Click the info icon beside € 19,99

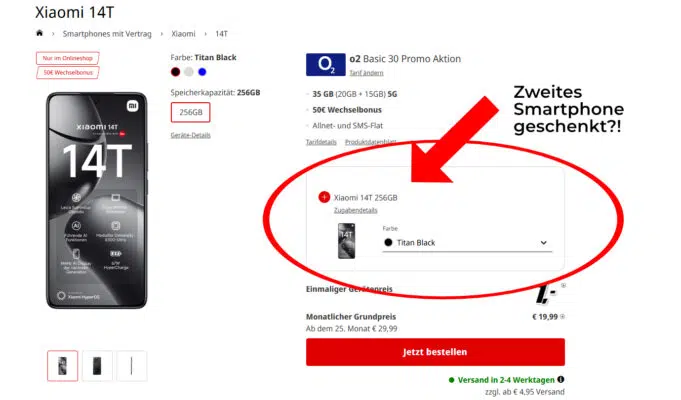pyautogui.click(x=562, y=317)
